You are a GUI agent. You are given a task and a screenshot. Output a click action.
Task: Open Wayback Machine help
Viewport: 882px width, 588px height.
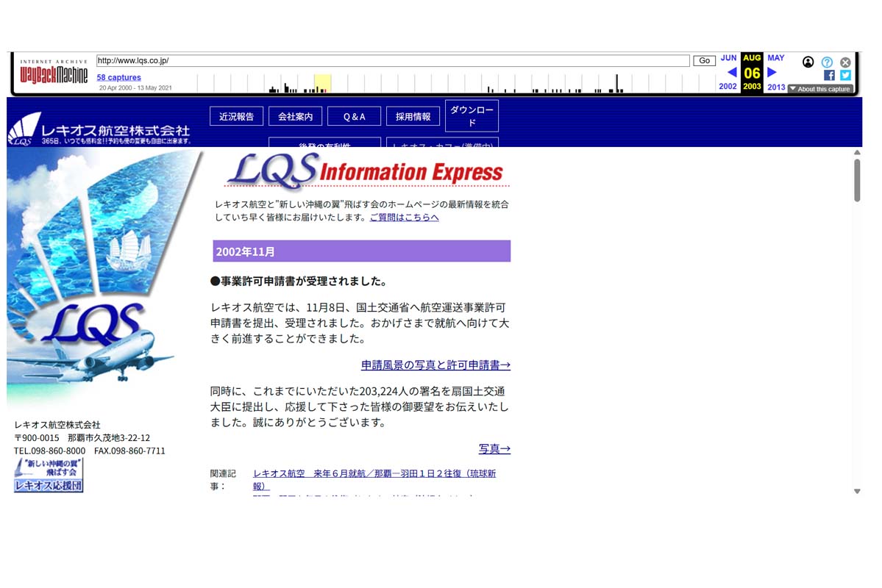(x=826, y=62)
